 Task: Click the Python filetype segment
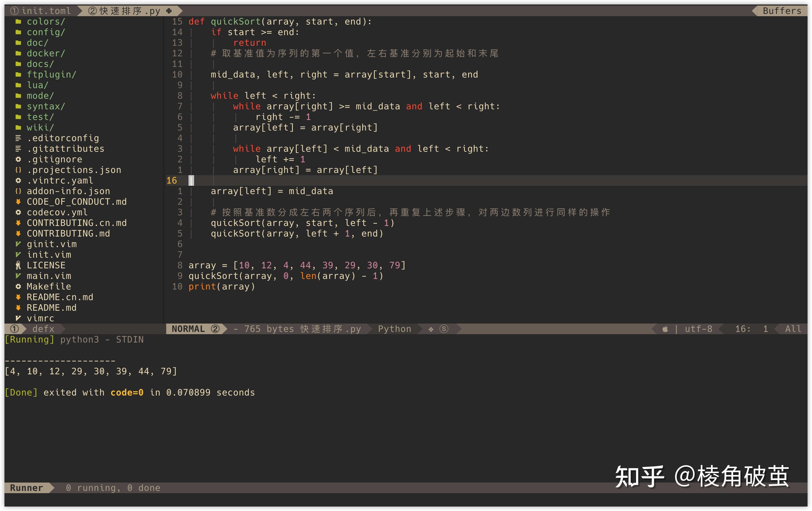[x=395, y=329]
